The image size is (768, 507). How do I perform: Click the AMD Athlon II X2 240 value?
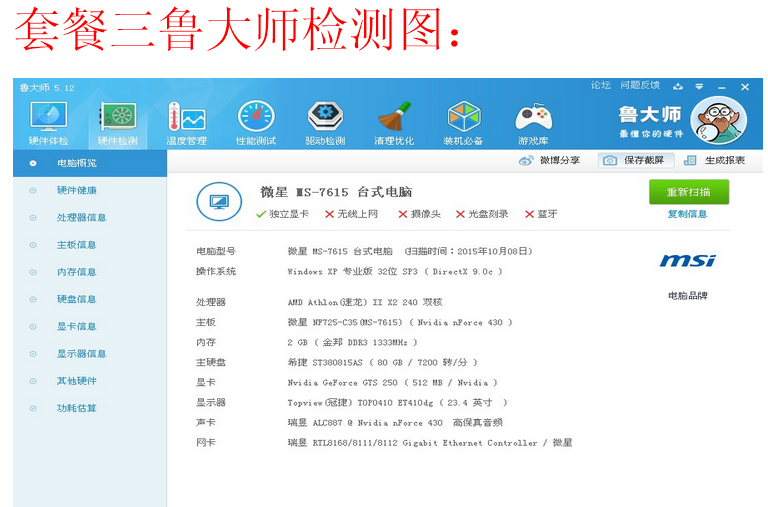point(365,302)
